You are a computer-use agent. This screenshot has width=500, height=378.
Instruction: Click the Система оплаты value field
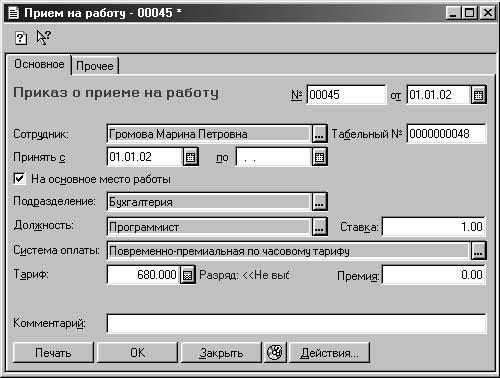click(x=289, y=251)
